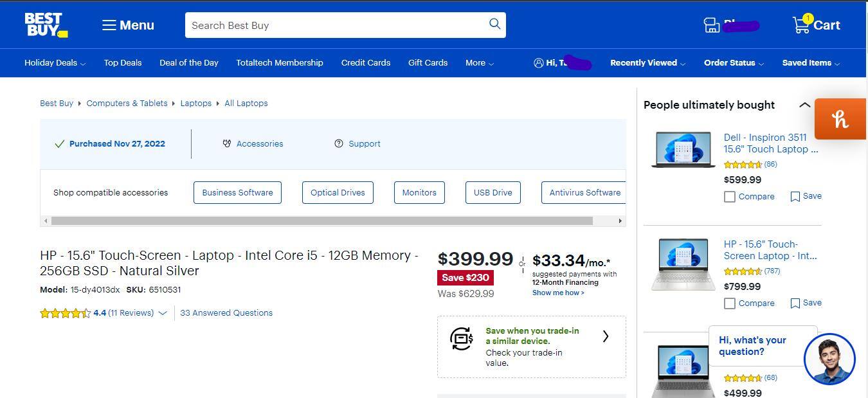The height and width of the screenshot is (398, 868).
Task: Click the horizontal accessories scrollbar
Action: tap(321, 221)
